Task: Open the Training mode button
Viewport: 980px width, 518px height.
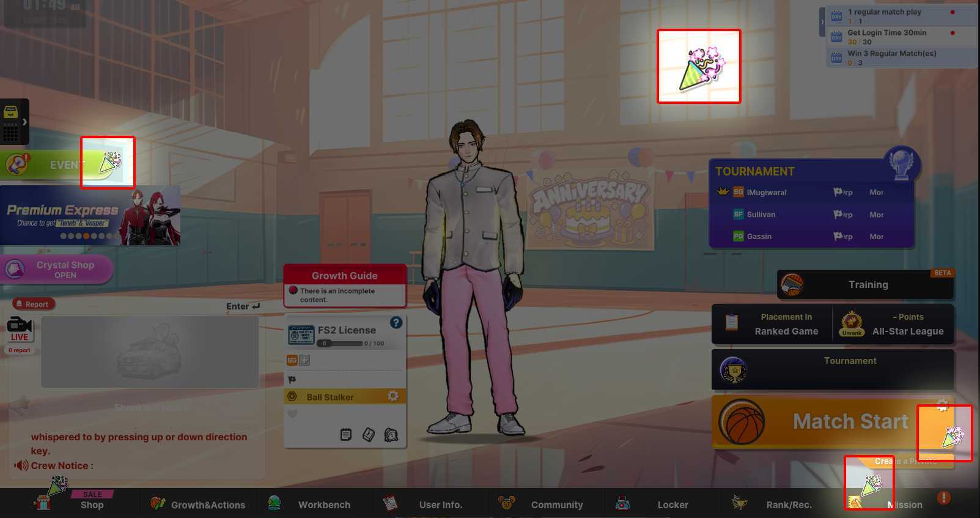Action: click(866, 284)
